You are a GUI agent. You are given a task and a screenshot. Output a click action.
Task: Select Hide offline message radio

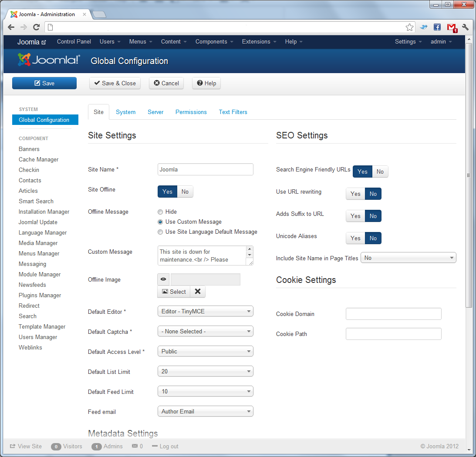[x=160, y=212]
